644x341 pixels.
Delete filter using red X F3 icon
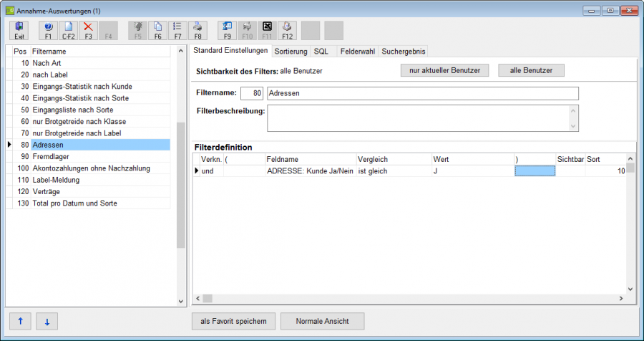pyautogui.click(x=88, y=31)
